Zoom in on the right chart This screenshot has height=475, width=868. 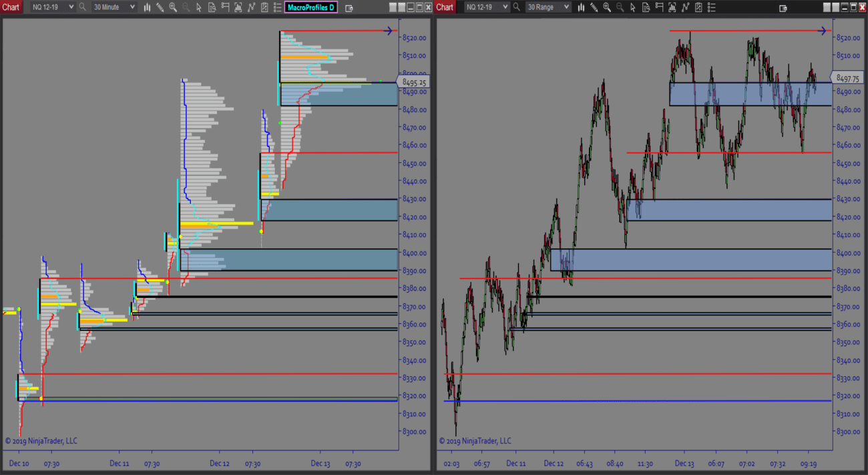[607, 7]
